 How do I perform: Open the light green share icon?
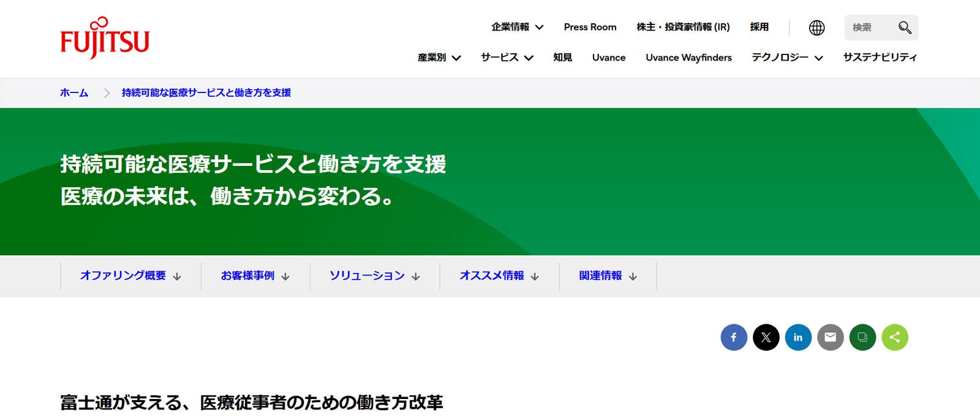(x=895, y=337)
